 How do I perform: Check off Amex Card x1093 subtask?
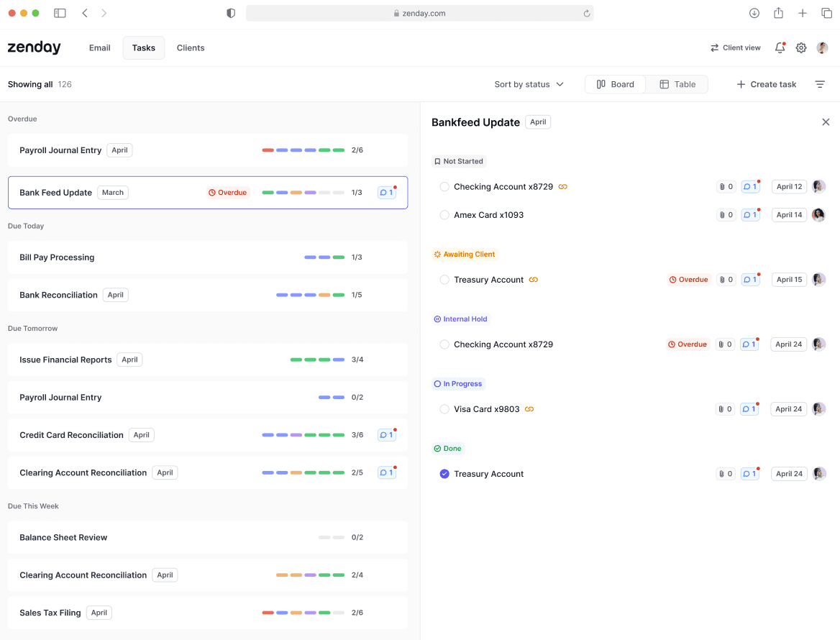(444, 215)
